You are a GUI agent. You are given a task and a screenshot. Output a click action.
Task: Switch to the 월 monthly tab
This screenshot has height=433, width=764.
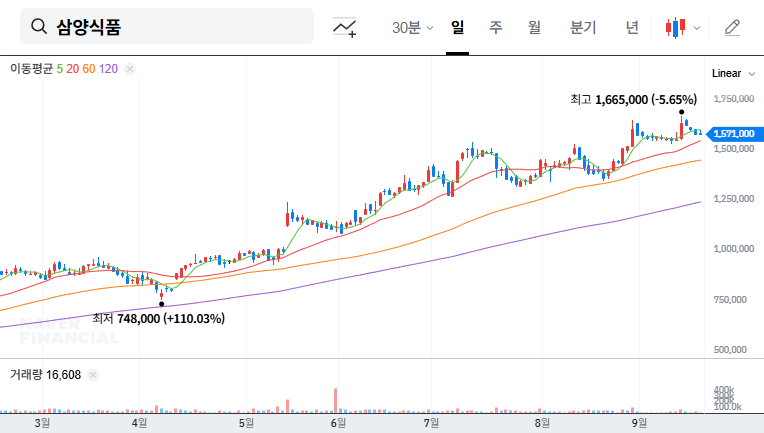(534, 27)
